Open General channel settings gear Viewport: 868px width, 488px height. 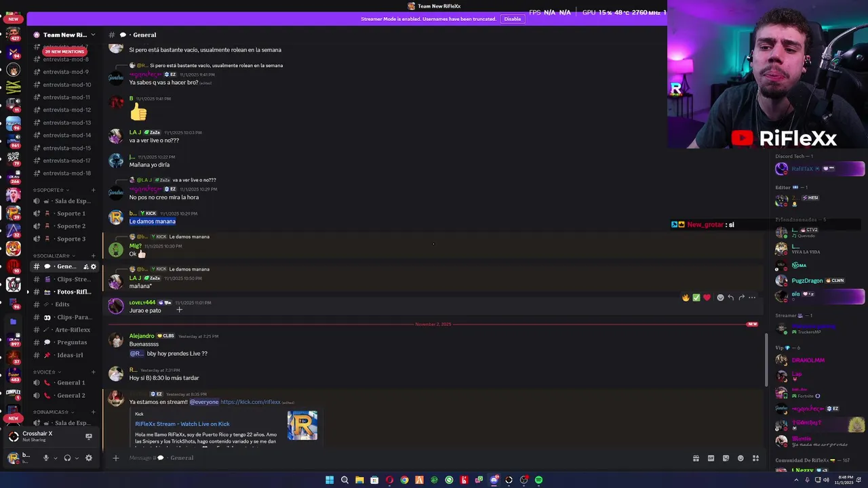coord(94,266)
